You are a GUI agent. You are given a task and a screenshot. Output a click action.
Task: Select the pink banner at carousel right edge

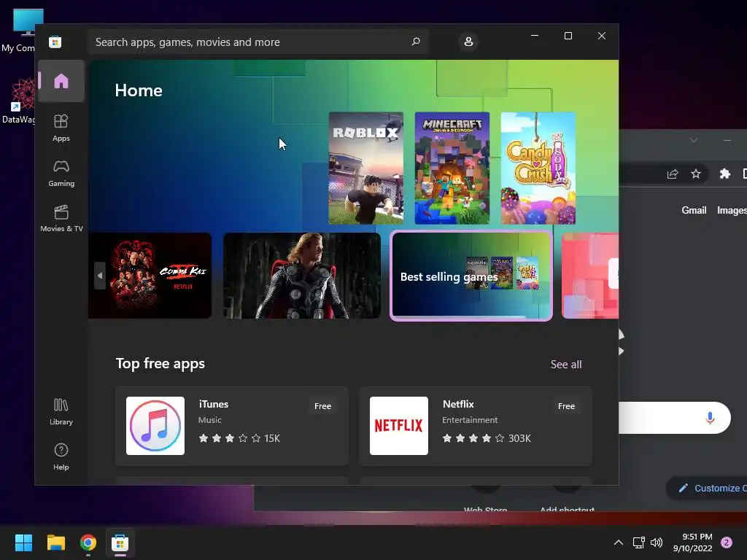click(x=590, y=276)
